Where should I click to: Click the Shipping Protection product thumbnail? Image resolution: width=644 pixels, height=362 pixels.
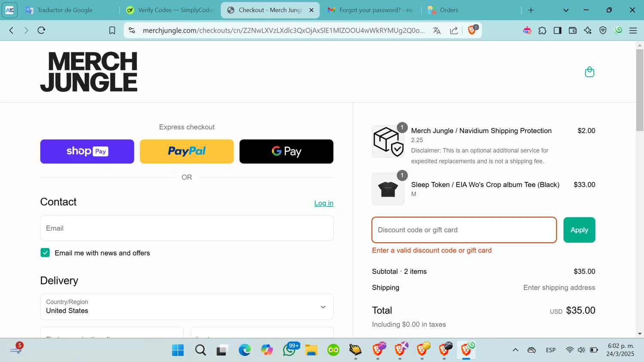(388, 142)
